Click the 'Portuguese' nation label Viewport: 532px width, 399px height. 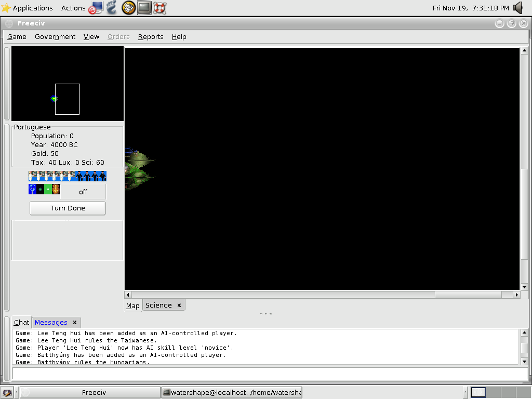32,127
